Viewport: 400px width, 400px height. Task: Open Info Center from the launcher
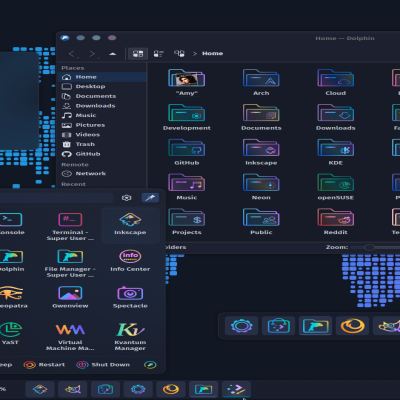click(x=130, y=261)
